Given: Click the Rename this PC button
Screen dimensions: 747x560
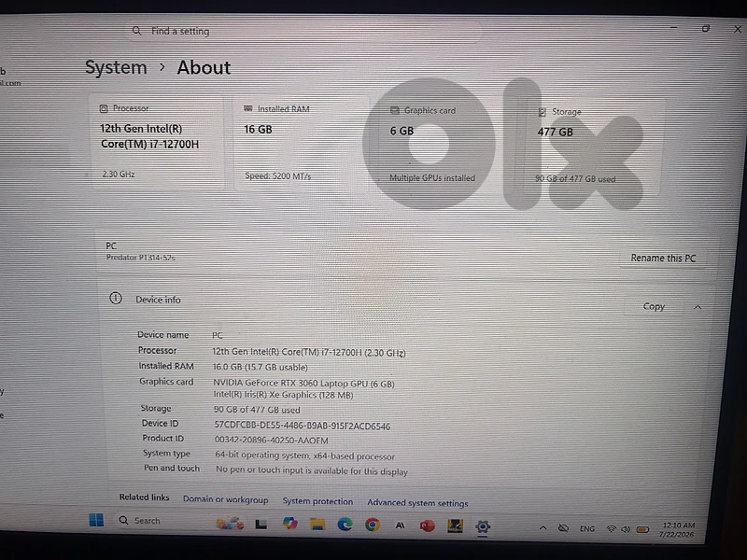Looking at the screenshot, I should point(663,259).
